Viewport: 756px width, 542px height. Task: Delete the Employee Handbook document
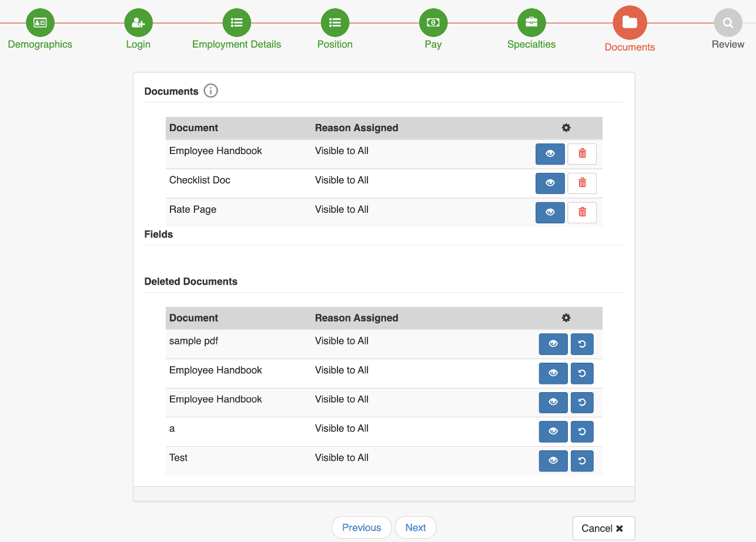[581, 153]
